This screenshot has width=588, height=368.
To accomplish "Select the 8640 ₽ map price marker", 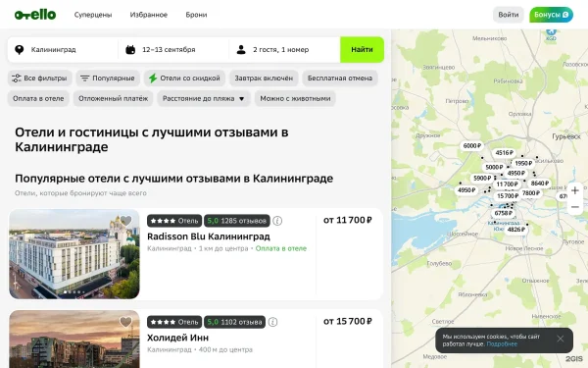I will tap(540, 183).
